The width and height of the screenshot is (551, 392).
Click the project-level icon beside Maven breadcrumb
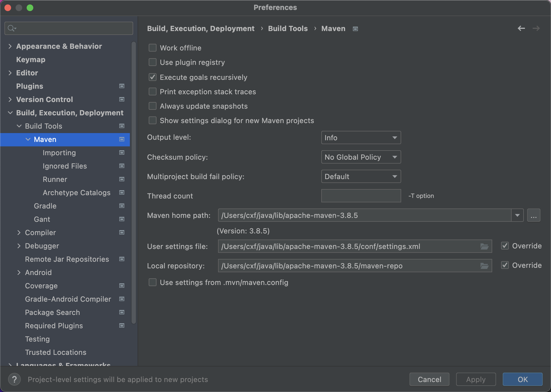point(355,29)
